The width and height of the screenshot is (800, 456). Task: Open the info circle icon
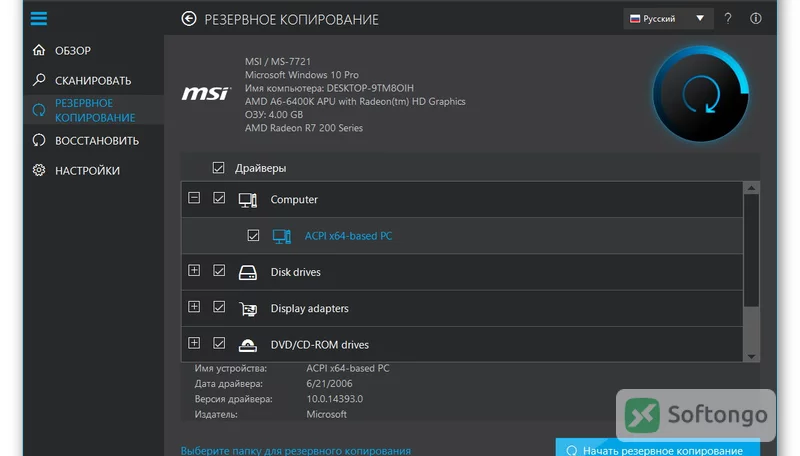(x=756, y=19)
